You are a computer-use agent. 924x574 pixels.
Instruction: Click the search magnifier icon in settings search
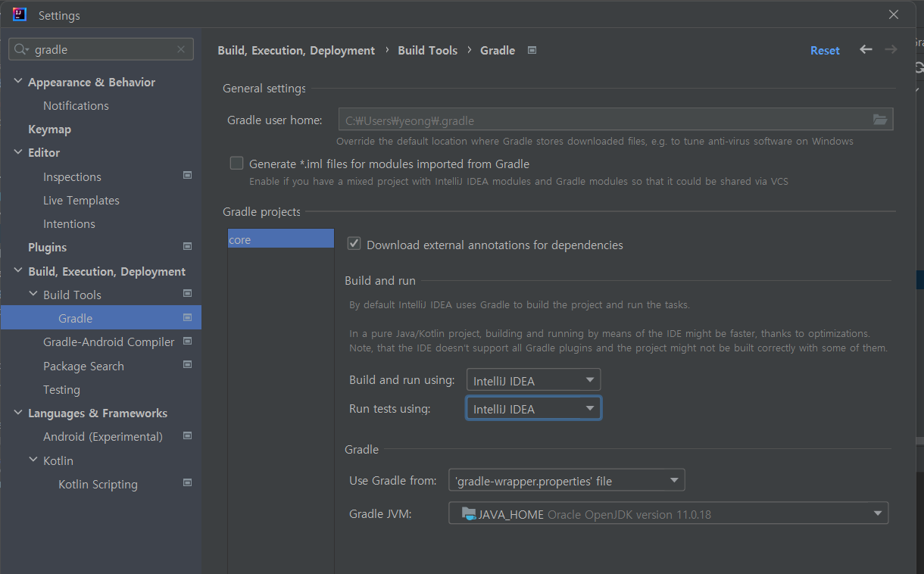[22, 50]
